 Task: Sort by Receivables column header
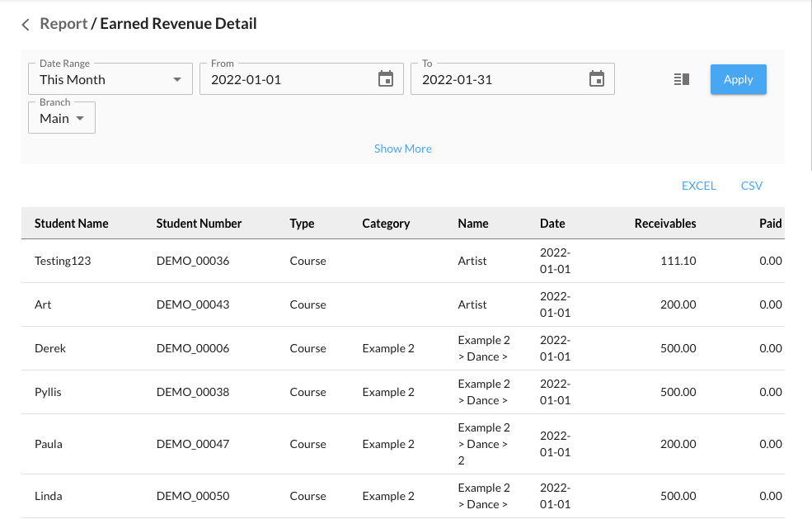pos(664,224)
